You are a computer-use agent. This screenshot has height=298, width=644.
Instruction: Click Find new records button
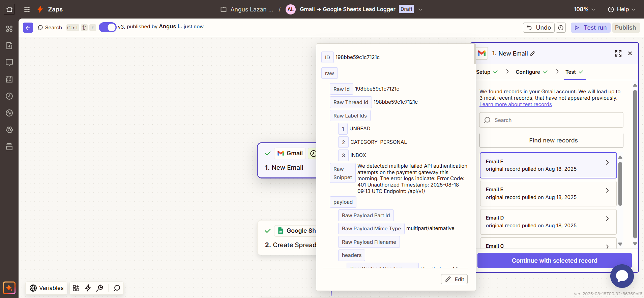pyautogui.click(x=551, y=140)
